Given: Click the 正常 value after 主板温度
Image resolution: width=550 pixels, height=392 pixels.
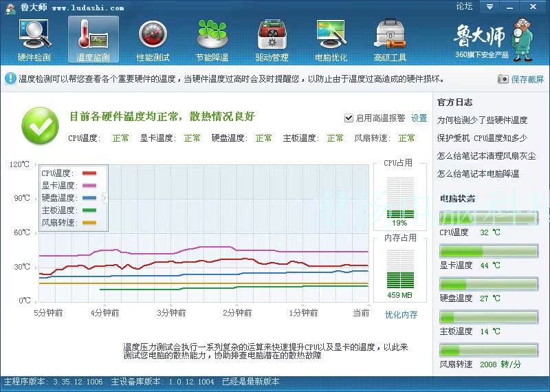Looking at the screenshot, I should (335, 138).
